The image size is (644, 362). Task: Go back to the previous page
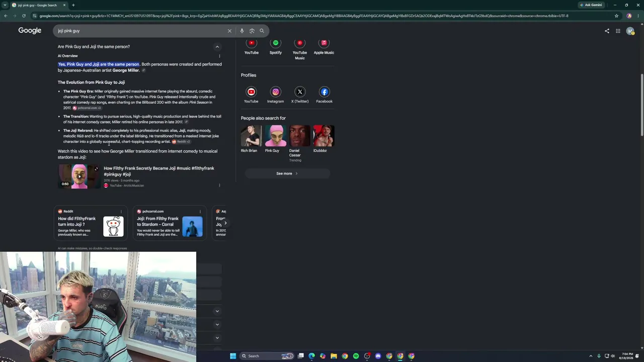tap(6, 16)
